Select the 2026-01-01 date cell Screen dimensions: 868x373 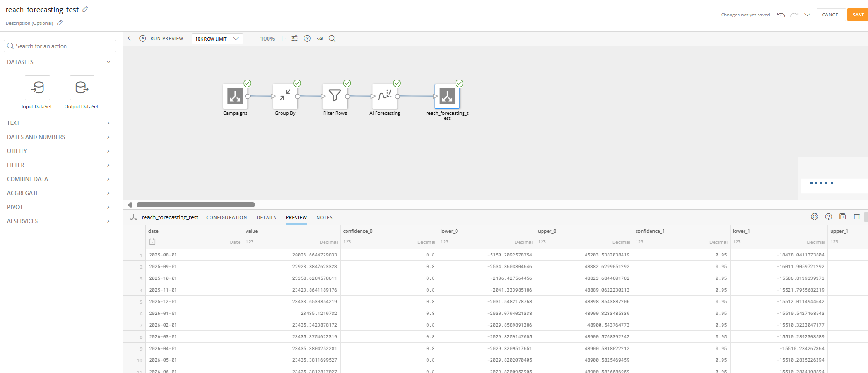[x=194, y=314]
